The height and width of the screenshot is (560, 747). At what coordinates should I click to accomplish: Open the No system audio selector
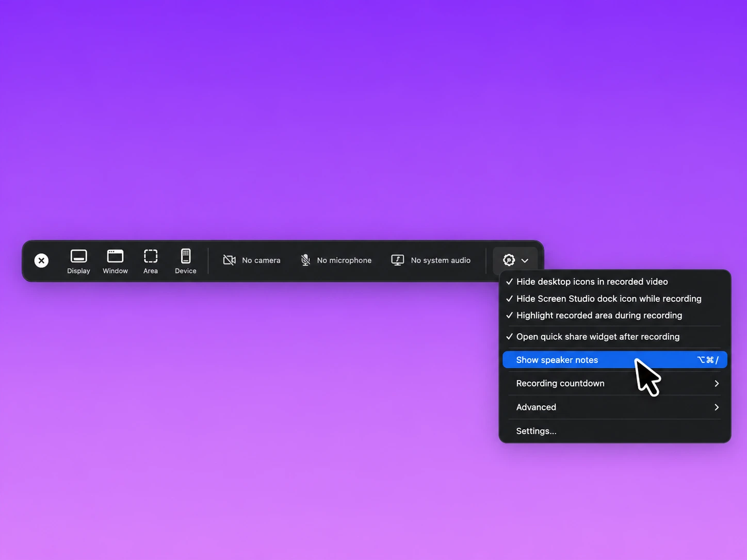[x=431, y=260]
